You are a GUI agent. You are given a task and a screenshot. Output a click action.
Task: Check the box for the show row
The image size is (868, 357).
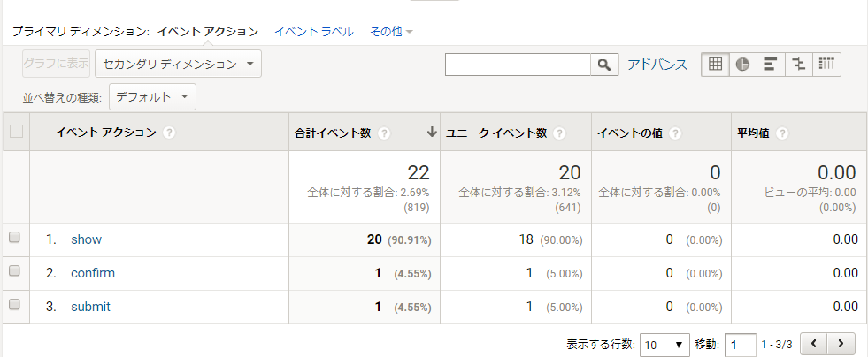[x=15, y=237]
